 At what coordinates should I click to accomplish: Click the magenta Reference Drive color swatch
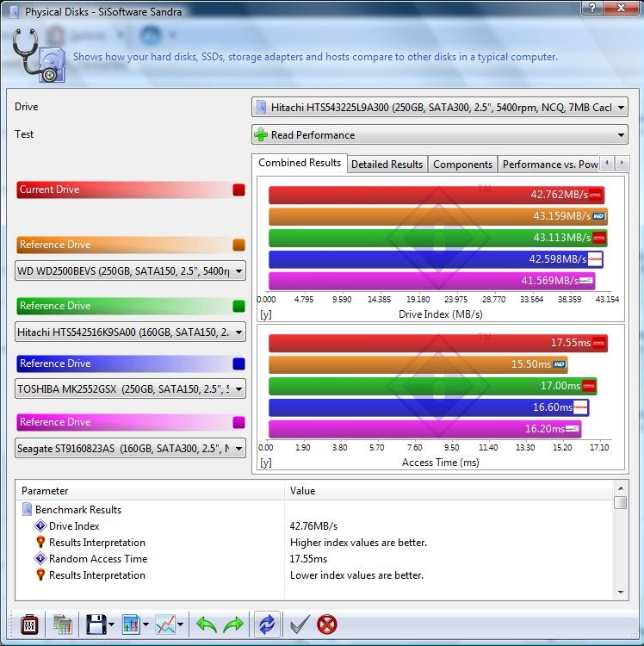238,422
